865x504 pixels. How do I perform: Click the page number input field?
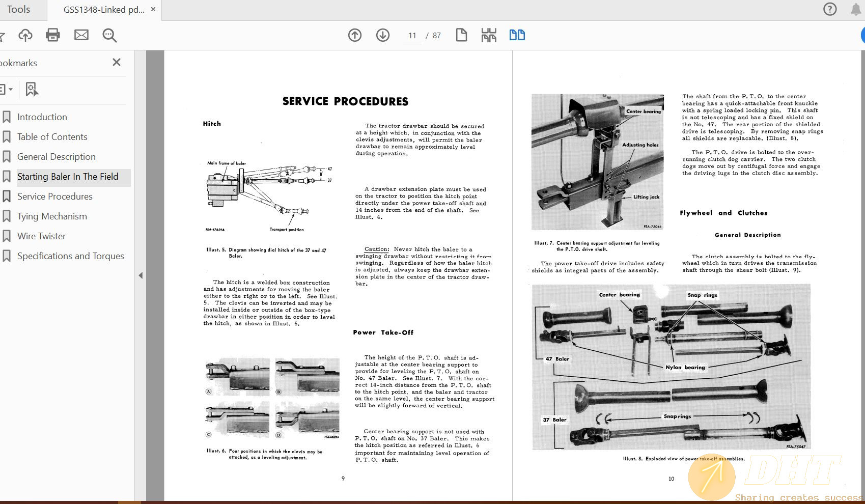(412, 36)
